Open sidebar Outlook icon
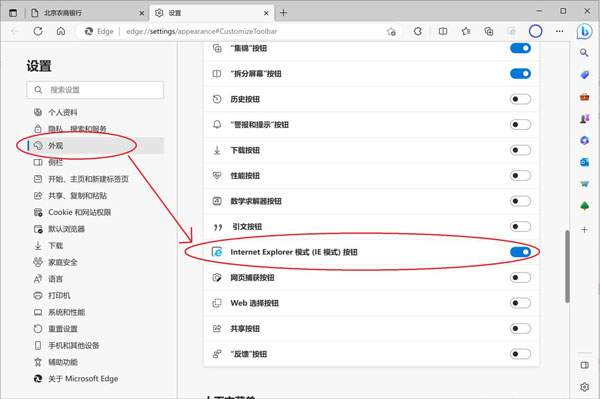 click(x=584, y=163)
